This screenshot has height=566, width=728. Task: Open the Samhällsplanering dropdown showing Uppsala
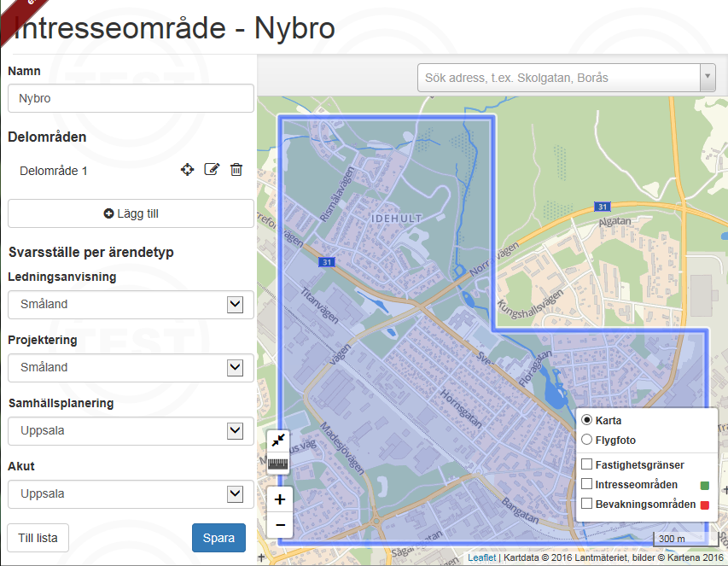click(x=130, y=430)
